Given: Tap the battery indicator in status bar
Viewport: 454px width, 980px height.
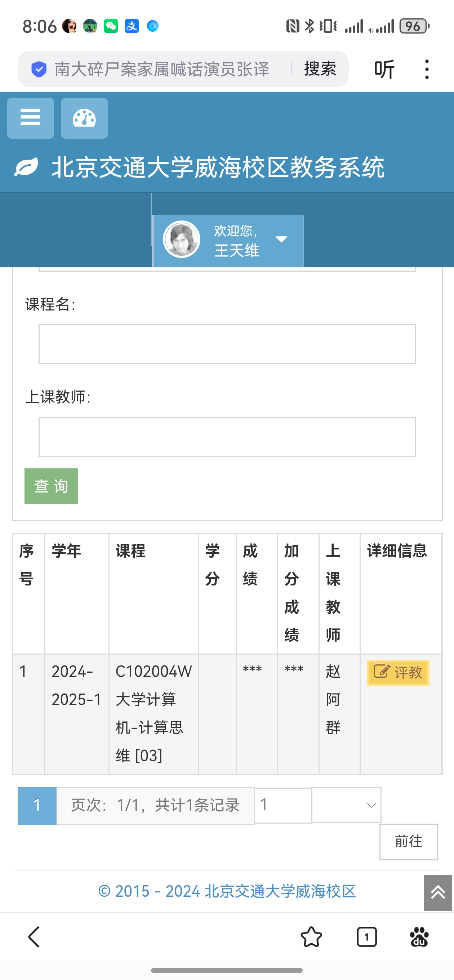Looking at the screenshot, I should click(414, 26).
